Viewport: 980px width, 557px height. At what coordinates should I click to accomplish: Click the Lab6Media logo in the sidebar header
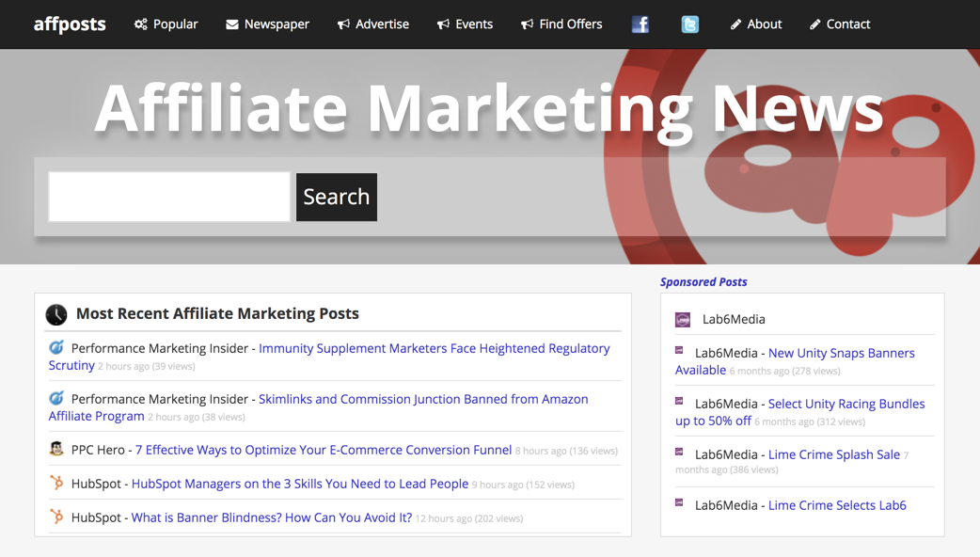coord(683,320)
